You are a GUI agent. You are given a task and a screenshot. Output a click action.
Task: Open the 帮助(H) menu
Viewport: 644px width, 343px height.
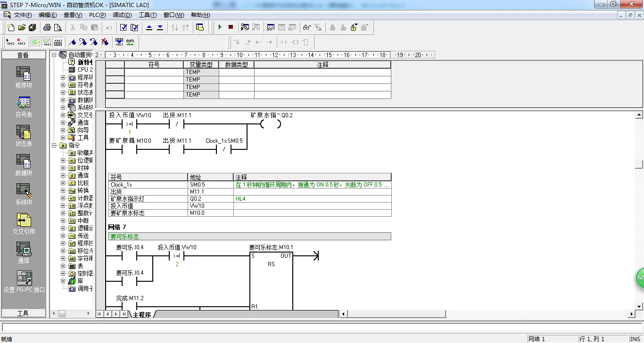(x=200, y=15)
